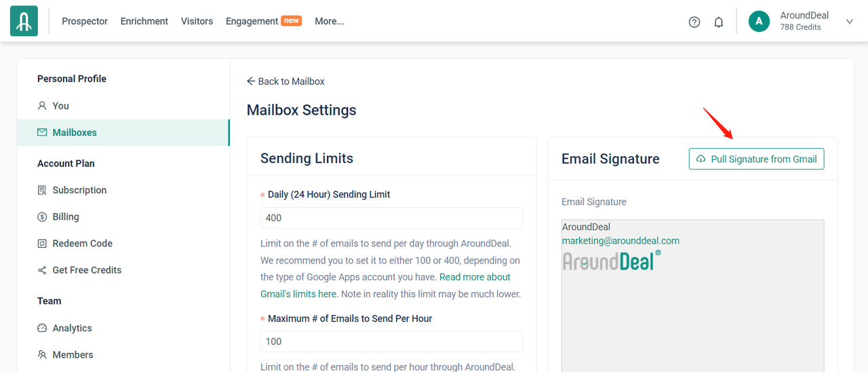Click the person icon beside You
This screenshot has height=372, width=868.
point(42,106)
